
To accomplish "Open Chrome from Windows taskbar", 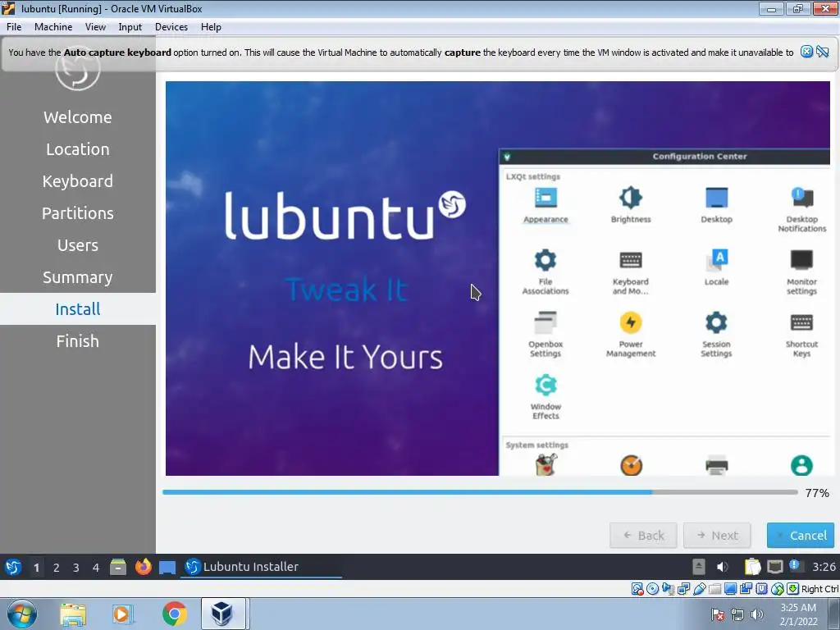I will tap(174, 614).
